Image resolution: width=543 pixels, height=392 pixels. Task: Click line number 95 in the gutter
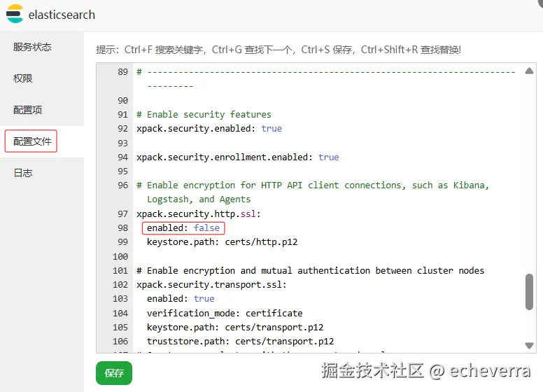pos(122,171)
